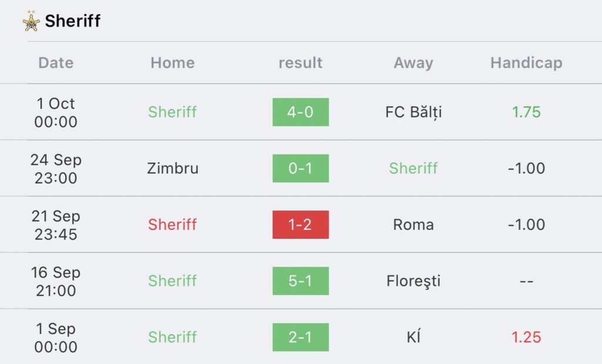Click the Date column header
Screen dimensions: 602x364
pyautogui.click(x=56, y=62)
